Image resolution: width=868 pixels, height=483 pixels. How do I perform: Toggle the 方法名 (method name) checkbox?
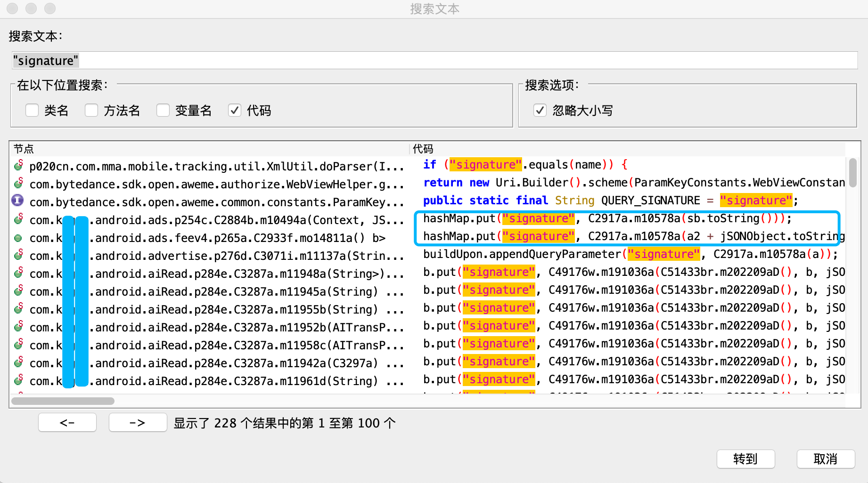coord(91,110)
